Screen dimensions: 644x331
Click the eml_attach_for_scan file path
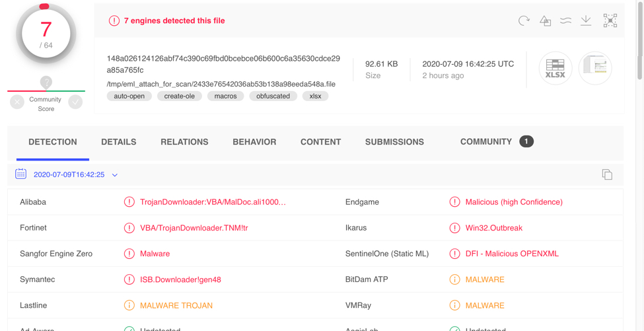[221, 84]
